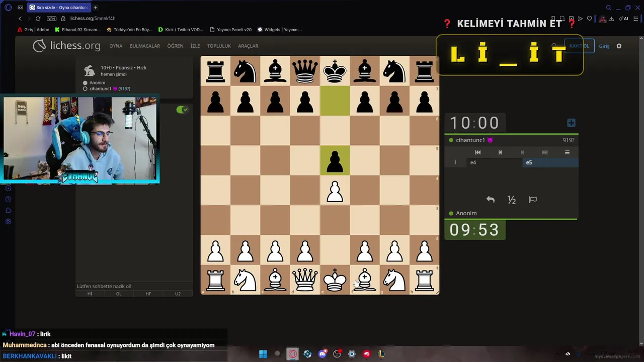This screenshot has height=362, width=644.
Task: Open the new tab plus button
Action: coord(95,8)
